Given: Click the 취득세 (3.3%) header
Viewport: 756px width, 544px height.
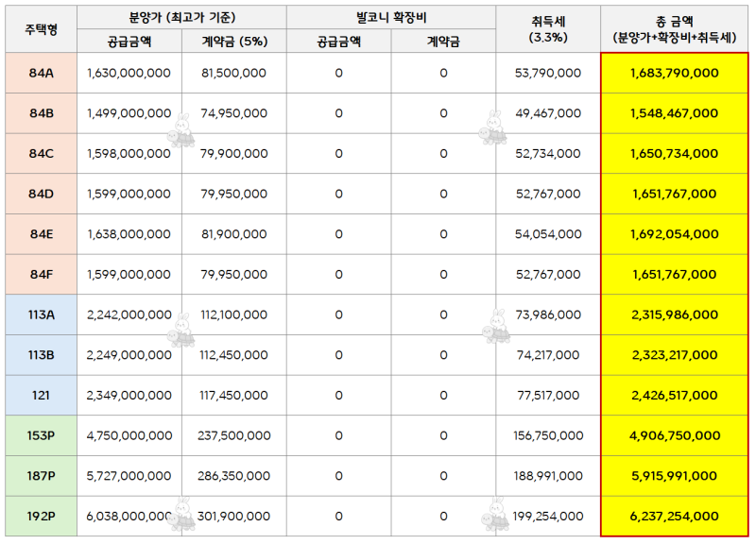Looking at the screenshot, I should point(548,29).
